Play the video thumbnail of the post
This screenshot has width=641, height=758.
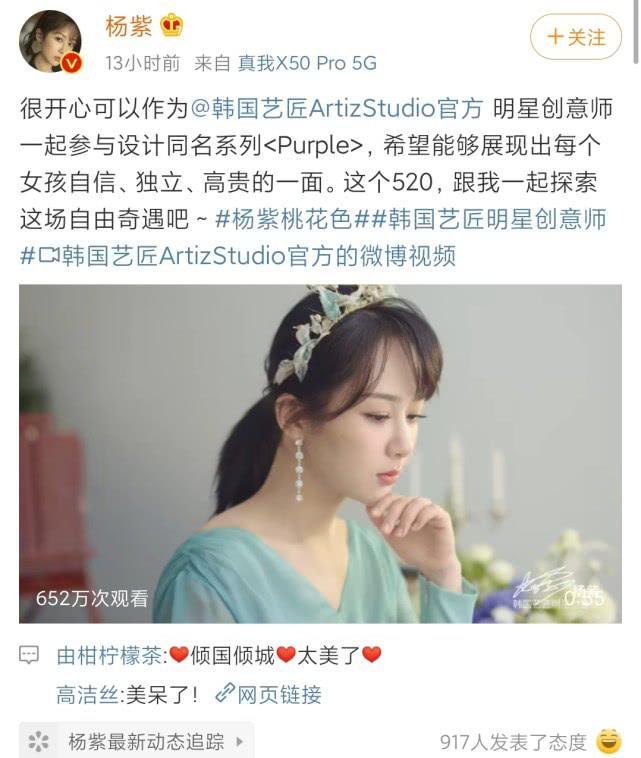(320, 454)
